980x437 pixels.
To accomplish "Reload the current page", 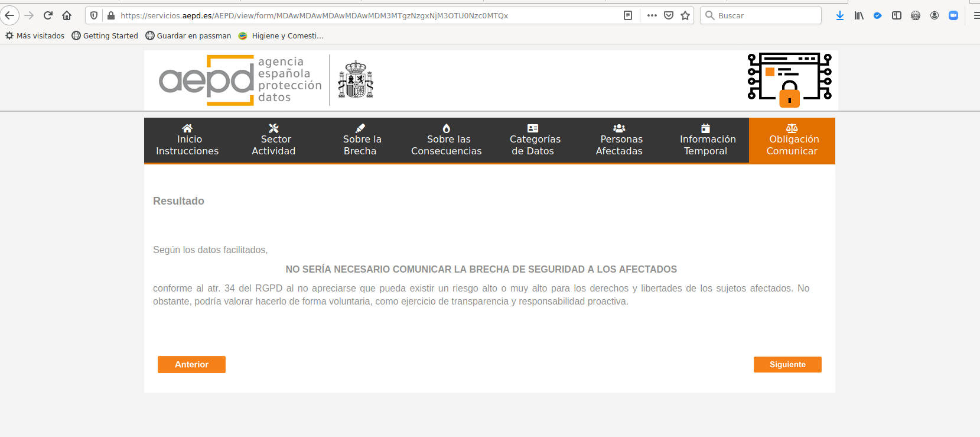I will click(x=48, y=15).
